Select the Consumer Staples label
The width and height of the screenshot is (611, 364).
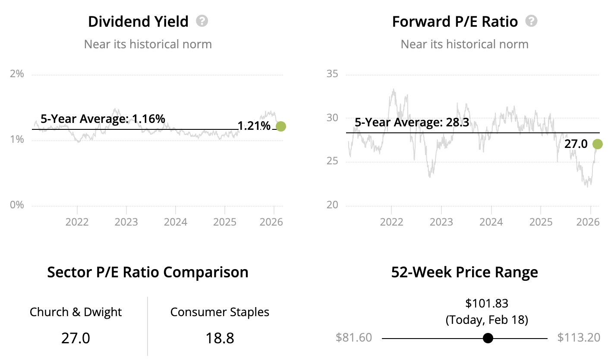coord(220,312)
